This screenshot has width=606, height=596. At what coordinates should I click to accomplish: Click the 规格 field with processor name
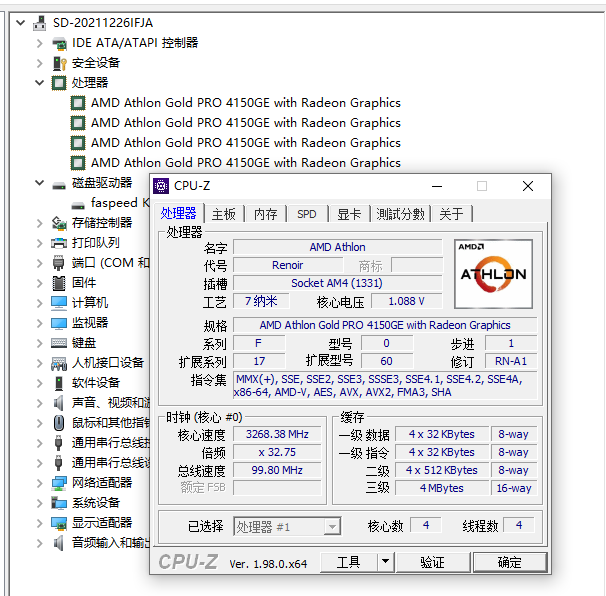pyautogui.click(x=385, y=325)
